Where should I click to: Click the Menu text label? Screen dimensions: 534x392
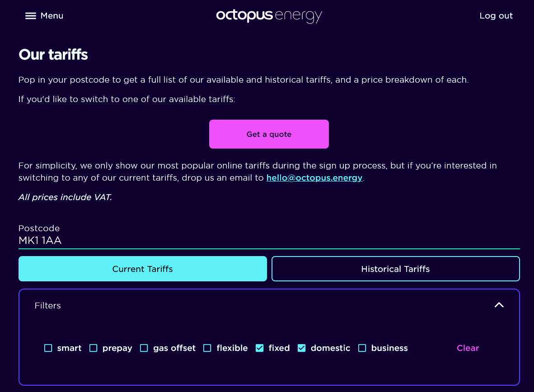pos(52,16)
